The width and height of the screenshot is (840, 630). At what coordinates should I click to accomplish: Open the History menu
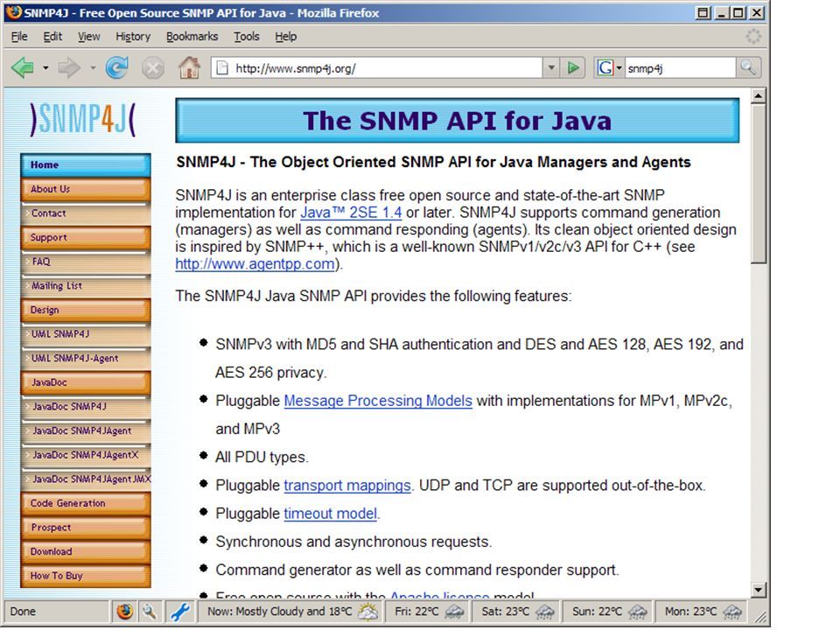[x=133, y=37]
